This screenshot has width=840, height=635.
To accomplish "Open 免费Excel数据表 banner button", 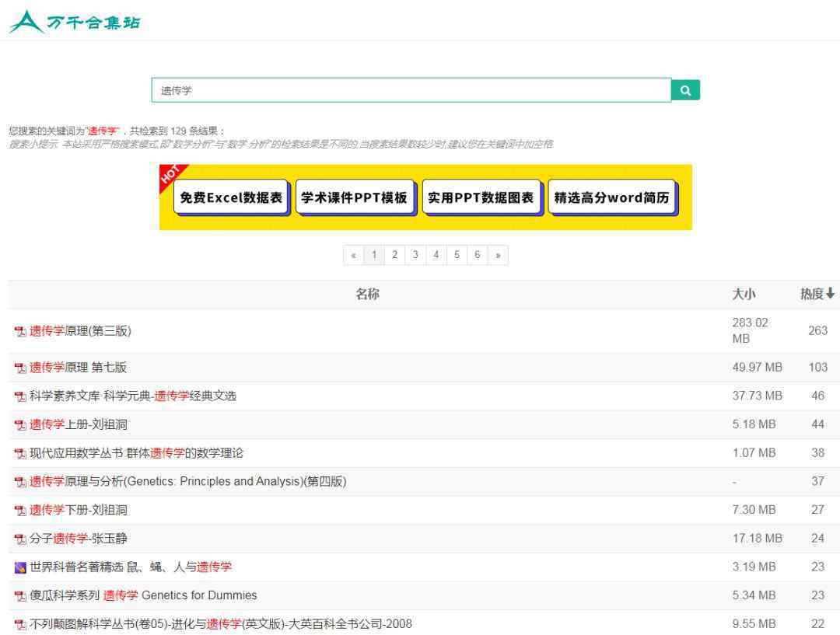I will pos(231,197).
